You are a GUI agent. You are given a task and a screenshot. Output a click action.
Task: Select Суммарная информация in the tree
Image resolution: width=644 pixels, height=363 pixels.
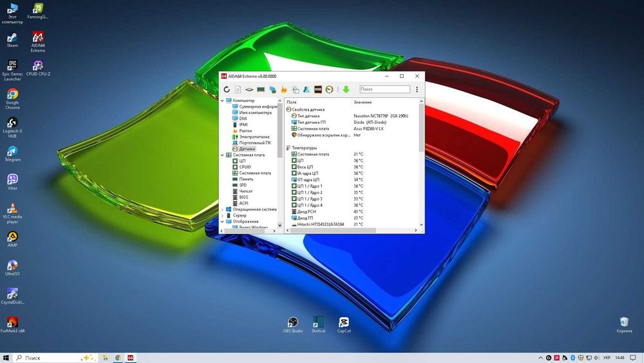click(x=254, y=106)
